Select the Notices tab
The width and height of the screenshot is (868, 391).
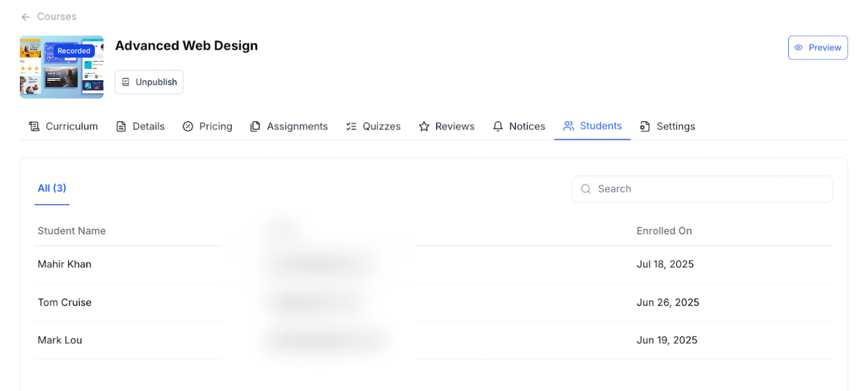pos(518,126)
